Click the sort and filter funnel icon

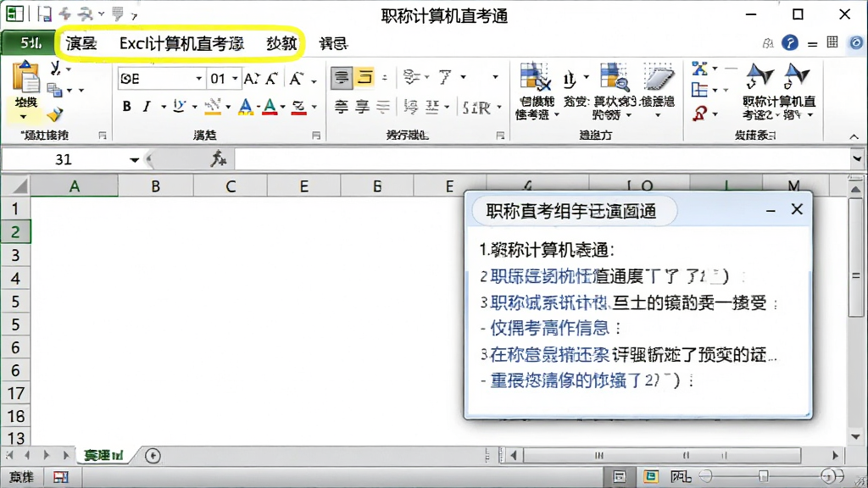pyautogui.click(x=759, y=76)
